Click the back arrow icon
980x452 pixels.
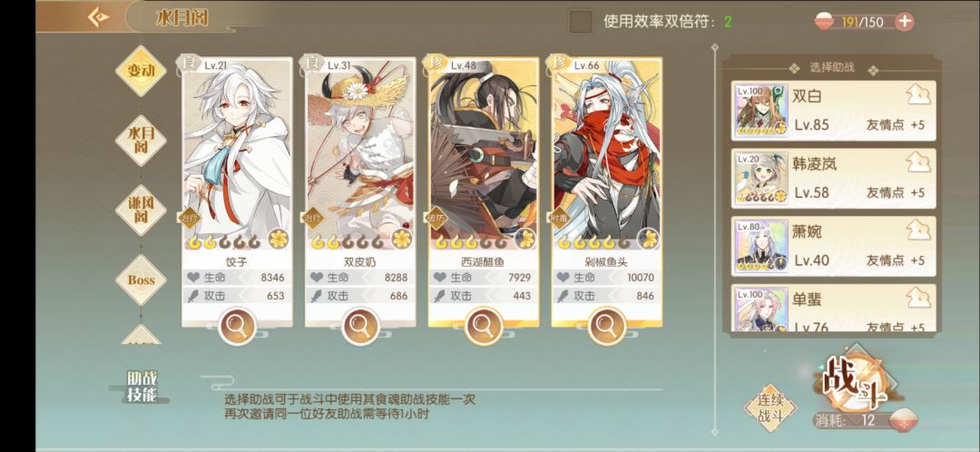click(x=98, y=17)
